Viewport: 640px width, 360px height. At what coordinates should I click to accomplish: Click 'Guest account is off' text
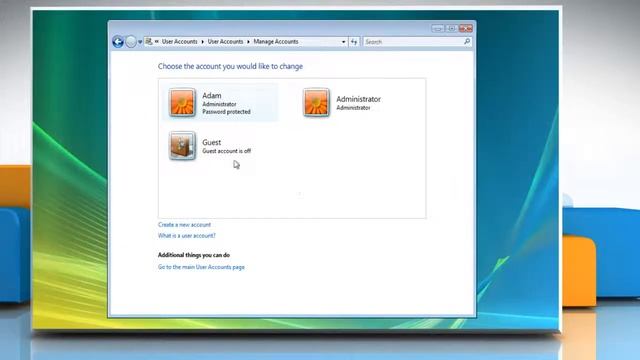coord(227,151)
